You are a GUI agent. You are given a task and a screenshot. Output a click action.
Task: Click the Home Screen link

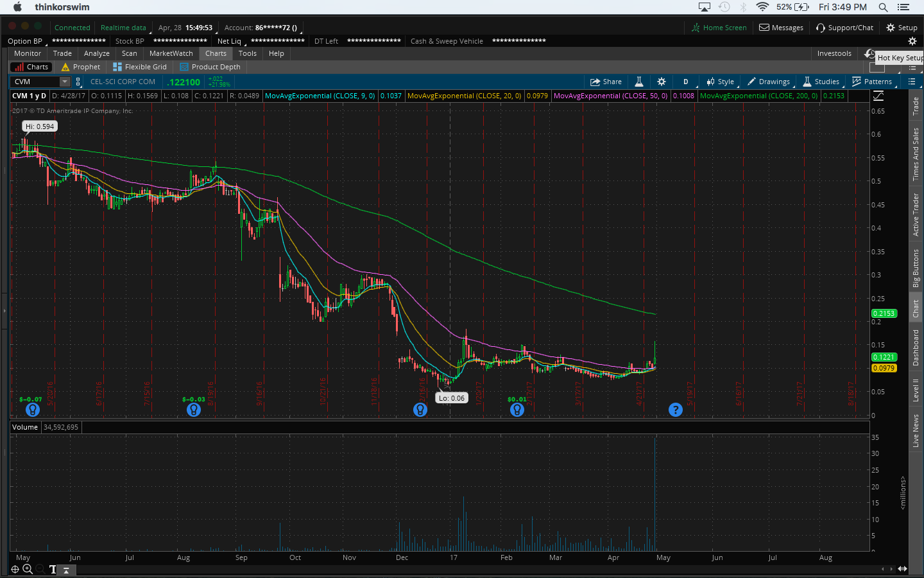tap(719, 28)
